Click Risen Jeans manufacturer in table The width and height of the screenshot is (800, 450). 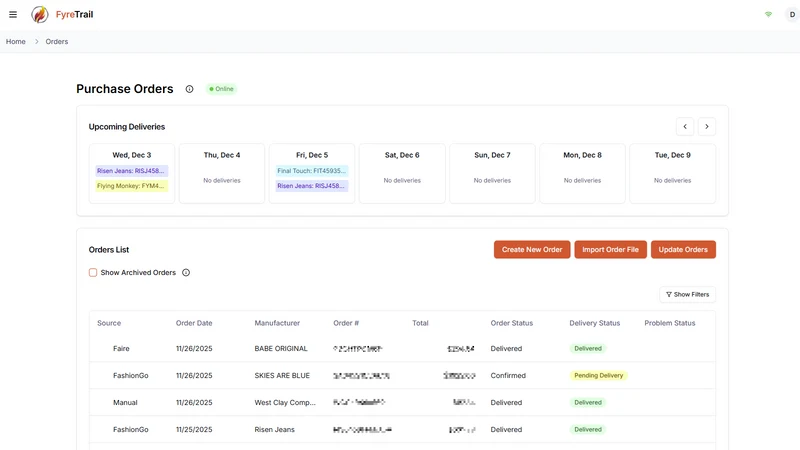(x=274, y=430)
